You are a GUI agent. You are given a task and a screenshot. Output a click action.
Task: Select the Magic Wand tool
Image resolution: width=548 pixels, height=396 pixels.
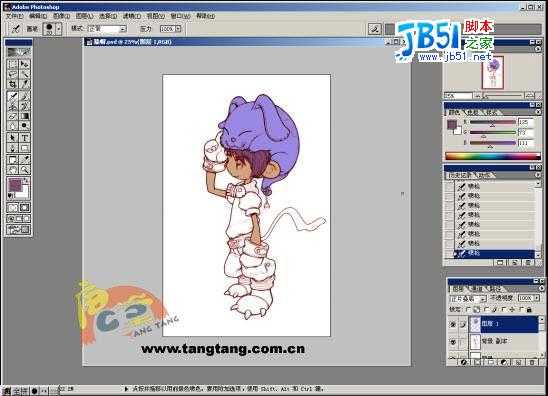click(24, 74)
